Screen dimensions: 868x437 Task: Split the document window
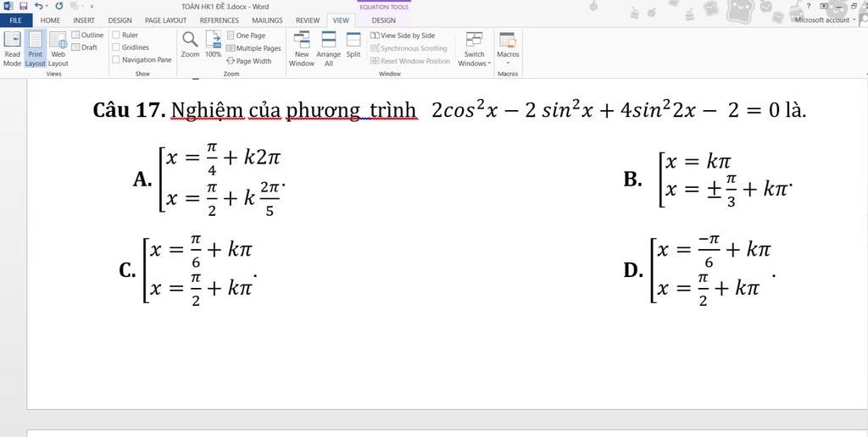[x=353, y=44]
